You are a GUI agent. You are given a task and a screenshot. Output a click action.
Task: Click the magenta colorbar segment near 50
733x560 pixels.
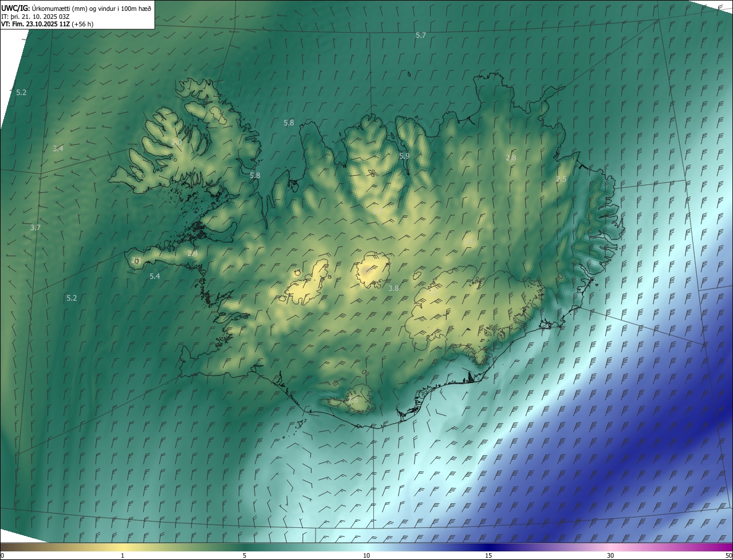(724, 547)
